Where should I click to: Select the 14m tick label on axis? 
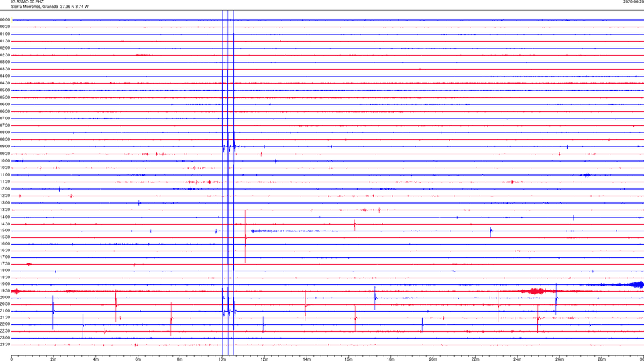pos(307,359)
